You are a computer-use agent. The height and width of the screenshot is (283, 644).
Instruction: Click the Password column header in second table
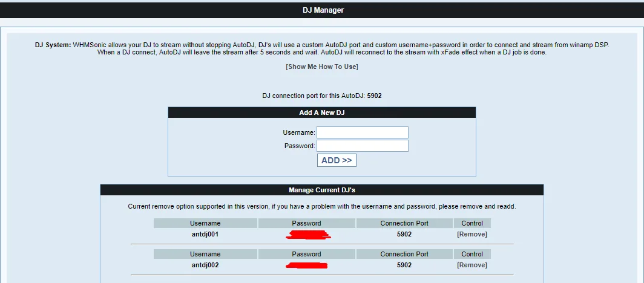pyautogui.click(x=306, y=254)
